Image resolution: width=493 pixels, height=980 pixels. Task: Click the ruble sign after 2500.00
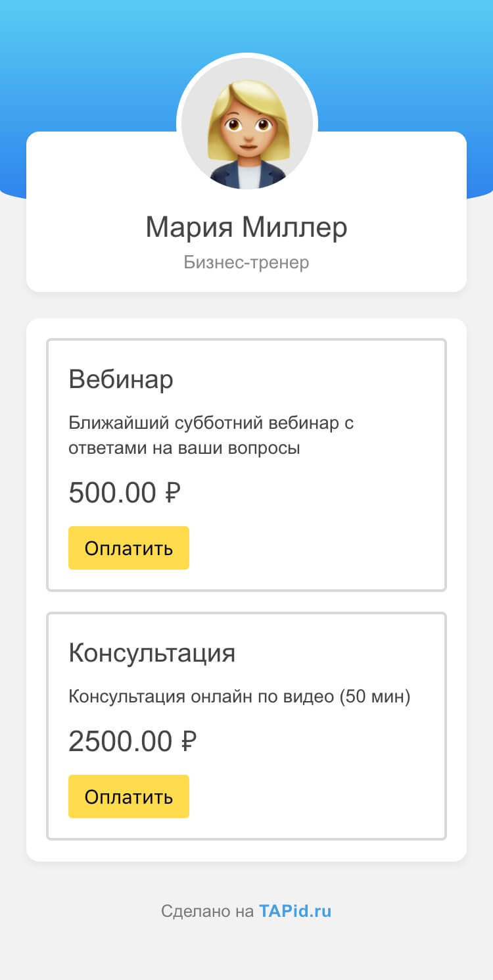(x=188, y=742)
